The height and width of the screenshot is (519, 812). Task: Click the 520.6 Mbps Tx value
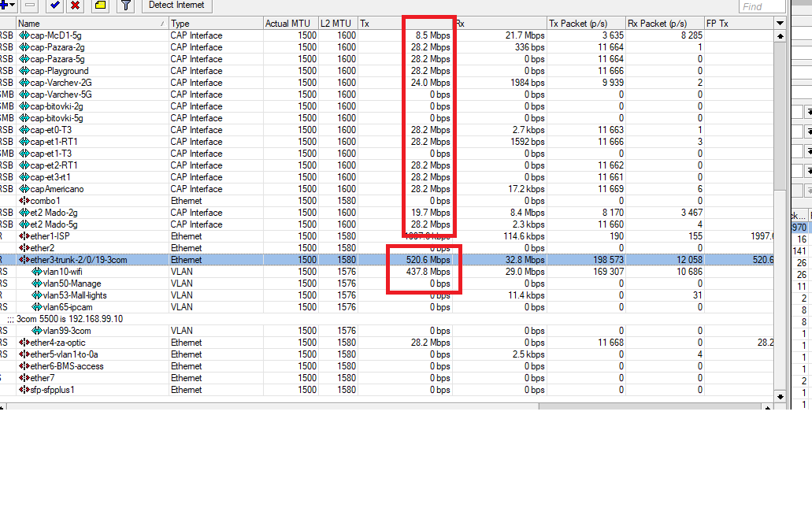click(x=428, y=260)
